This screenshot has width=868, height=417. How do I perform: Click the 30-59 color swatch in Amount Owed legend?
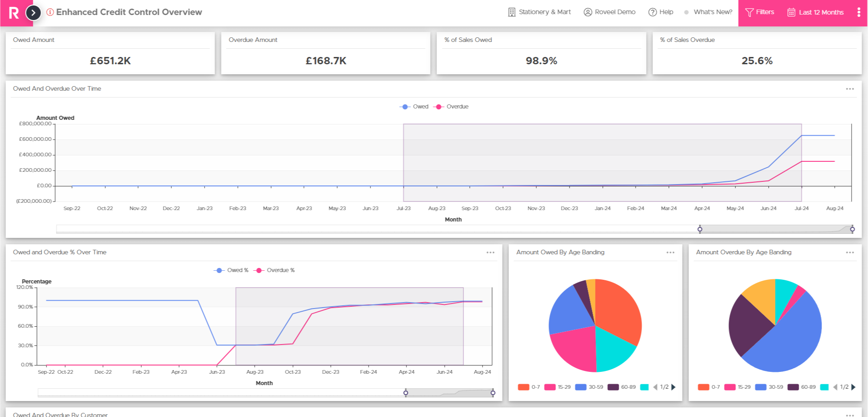580,387
